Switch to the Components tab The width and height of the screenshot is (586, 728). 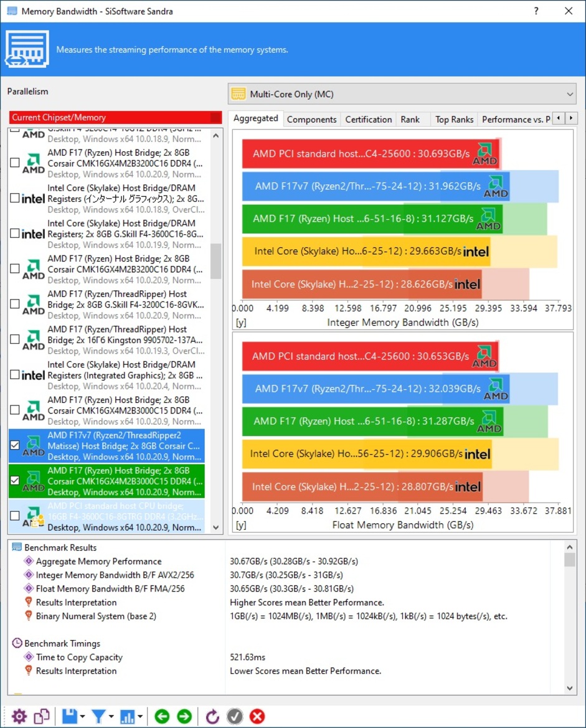click(x=311, y=120)
